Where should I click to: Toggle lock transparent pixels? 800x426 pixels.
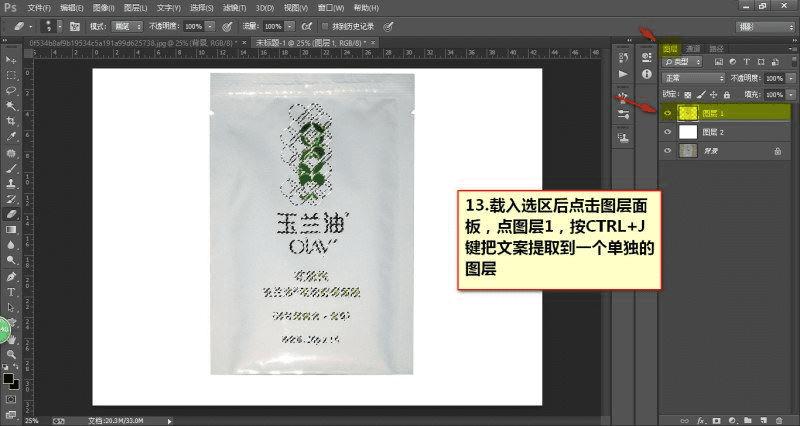(x=688, y=95)
